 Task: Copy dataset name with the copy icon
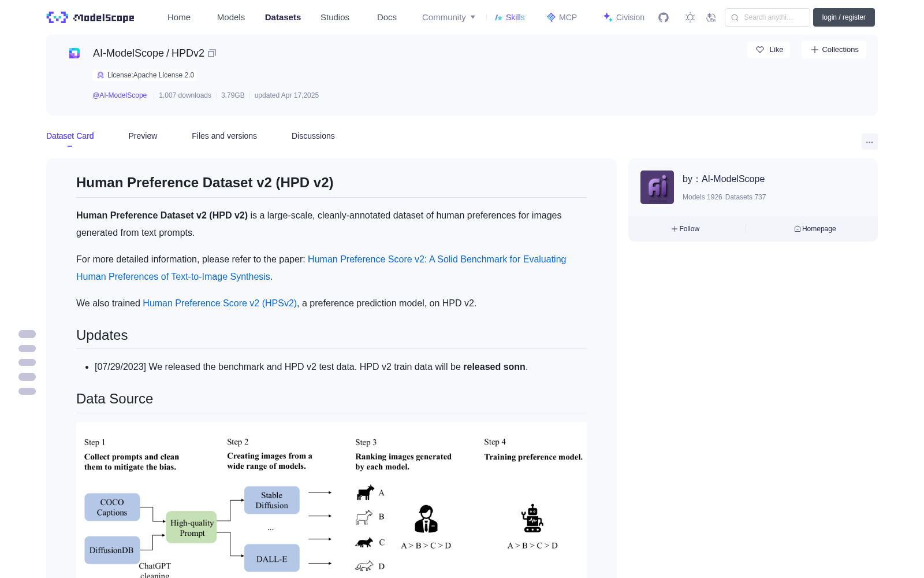click(x=212, y=53)
